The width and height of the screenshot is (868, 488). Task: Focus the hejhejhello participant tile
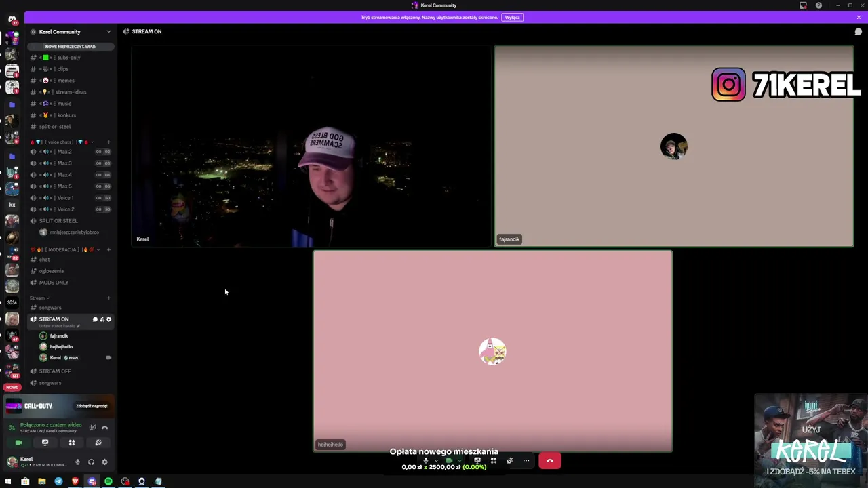492,352
